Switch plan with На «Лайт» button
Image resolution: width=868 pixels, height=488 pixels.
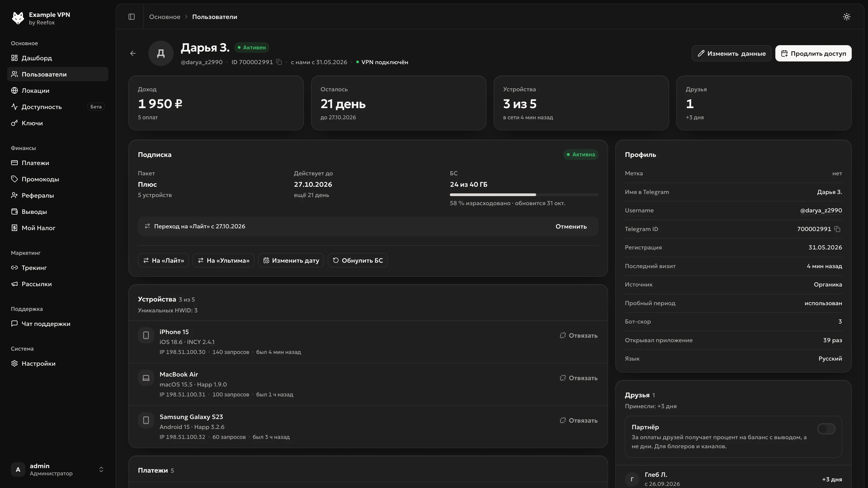coord(163,260)
